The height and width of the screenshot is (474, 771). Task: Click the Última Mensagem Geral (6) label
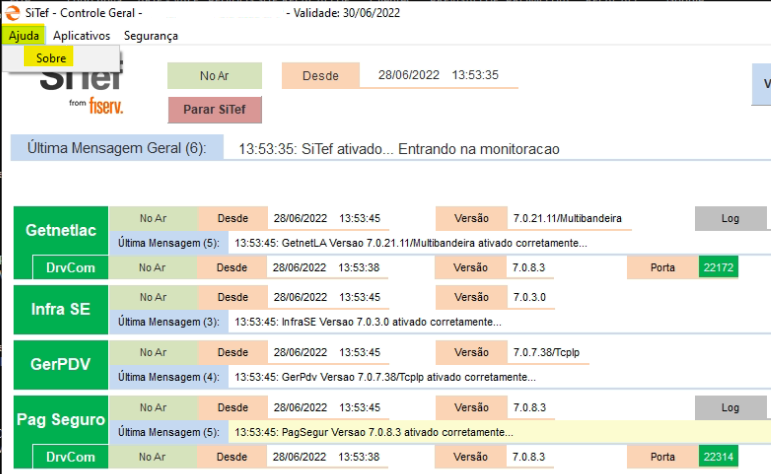(117, 148)
